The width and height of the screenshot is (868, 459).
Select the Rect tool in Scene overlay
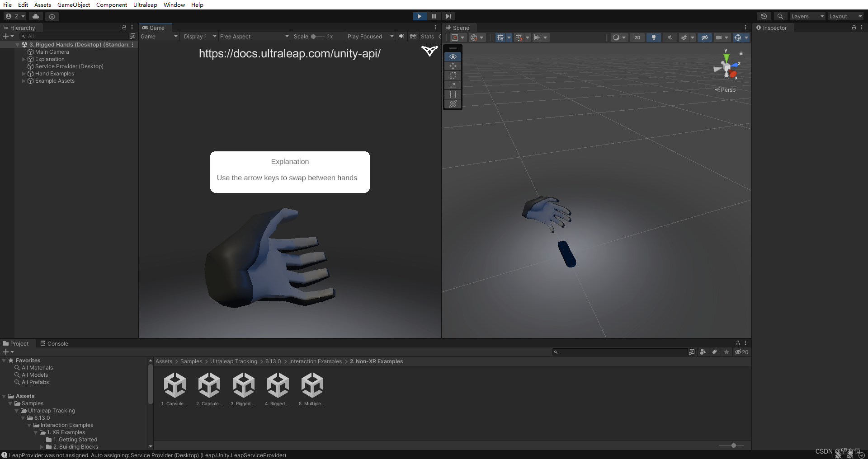click(x=453, y=94)
